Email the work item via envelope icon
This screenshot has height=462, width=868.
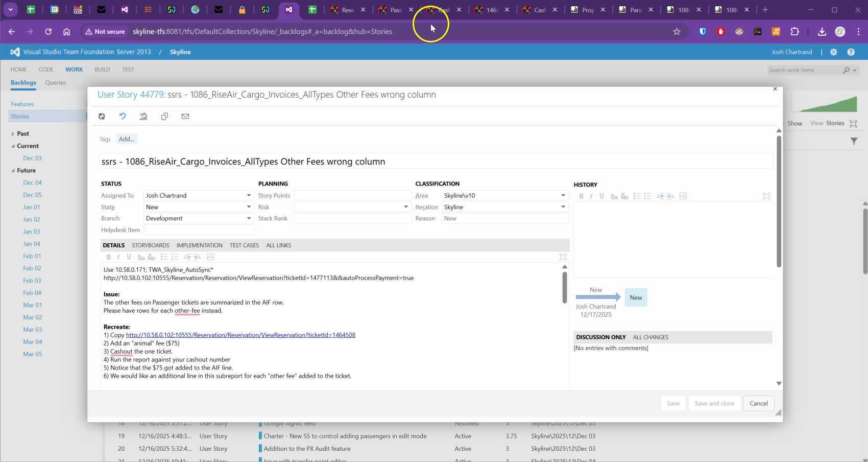185,117
